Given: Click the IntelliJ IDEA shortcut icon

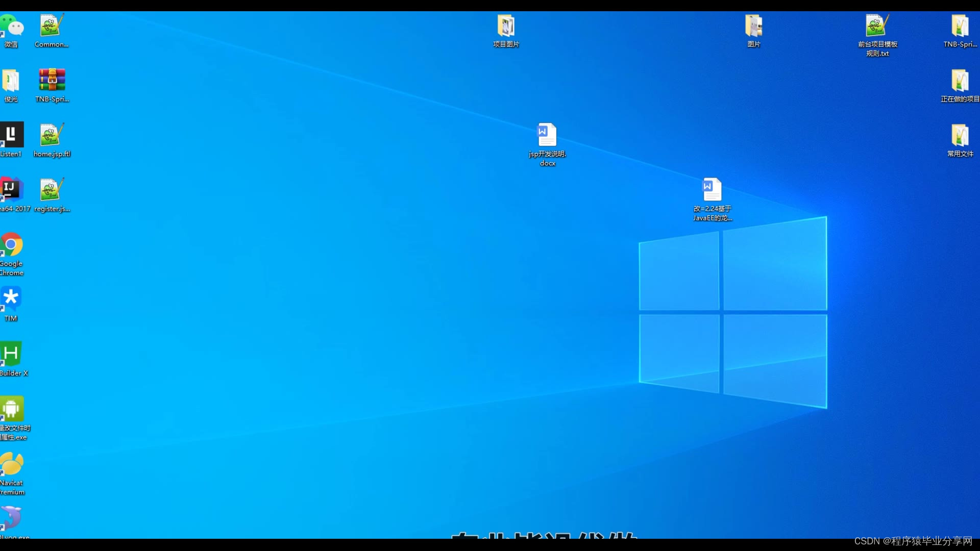Looking at the screenshot, I should pos(11,190).
